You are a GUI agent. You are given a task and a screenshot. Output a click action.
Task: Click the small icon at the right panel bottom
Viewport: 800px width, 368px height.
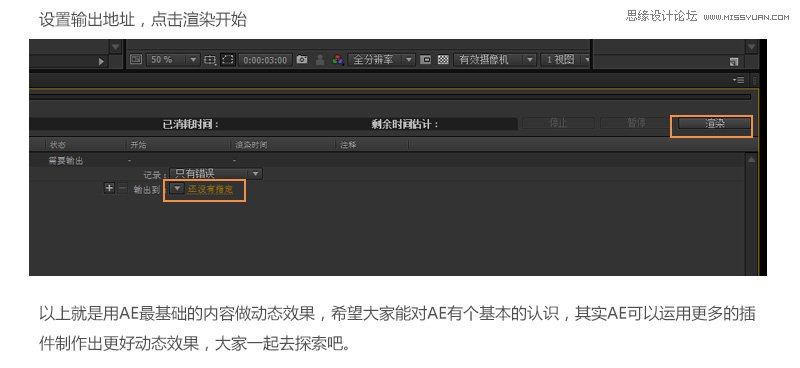coord(734,62)
